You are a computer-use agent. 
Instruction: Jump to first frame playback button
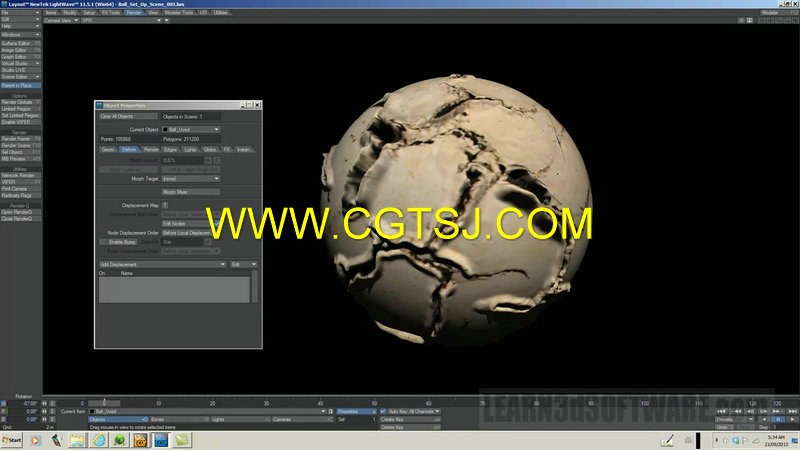click(x=721, y=411)
